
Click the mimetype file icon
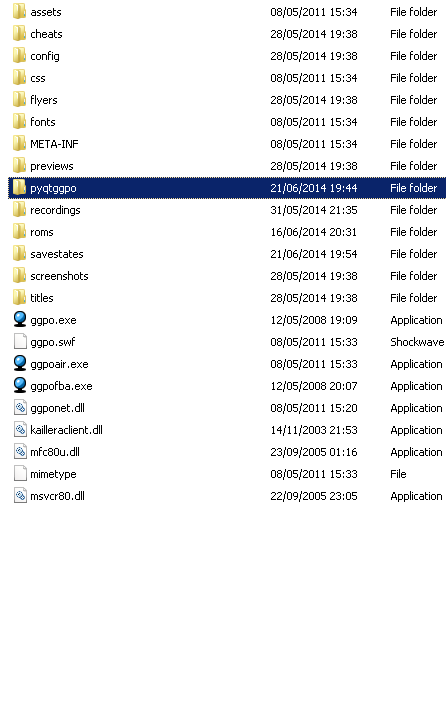(19, 474)
